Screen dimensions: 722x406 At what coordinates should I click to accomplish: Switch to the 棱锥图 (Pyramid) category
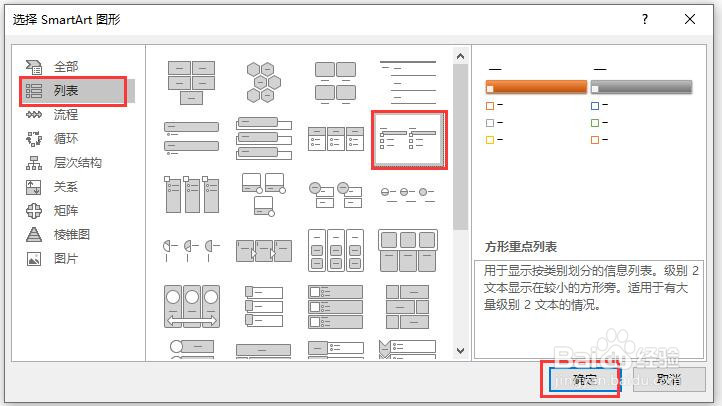click(71, 234)
